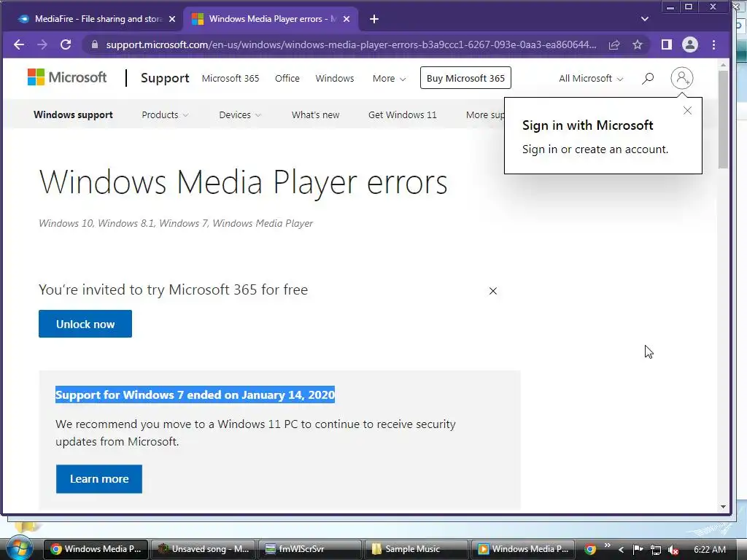The height and width of the screenshot is (560, 747).
Task: Click the highlighted Support for Windows 7 ended heading
Action: coord(195,394)
